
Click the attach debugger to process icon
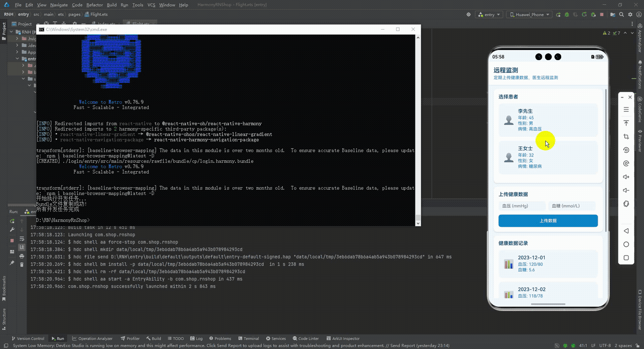(593, 15)
